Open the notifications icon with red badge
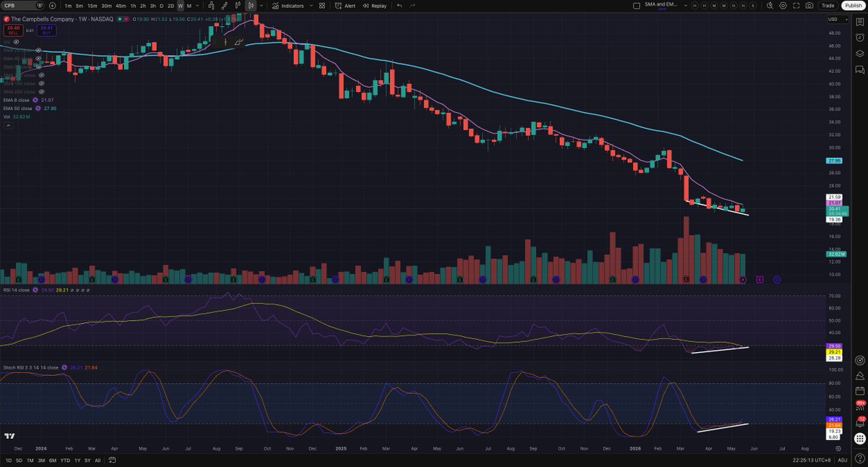Image resolution: width=868 pixels, height=467 pixels. [859, 421]
